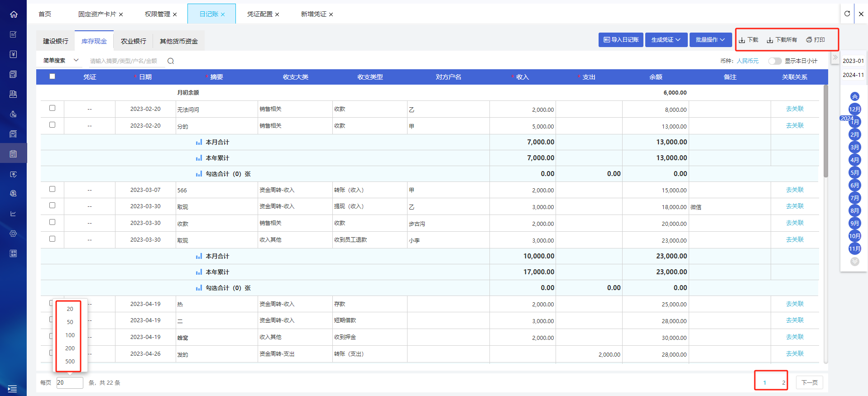Close the 固定资产卡片 tab

point(121,14)
